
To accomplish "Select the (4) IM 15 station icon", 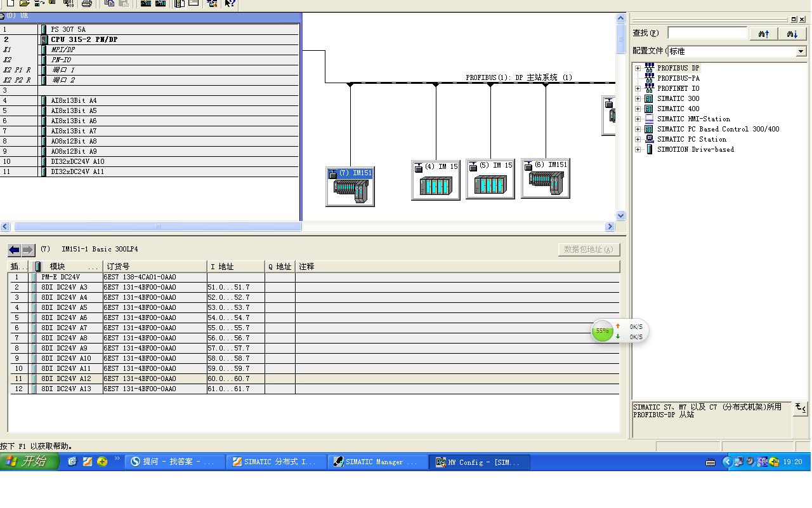I will (x=436, y=180).
